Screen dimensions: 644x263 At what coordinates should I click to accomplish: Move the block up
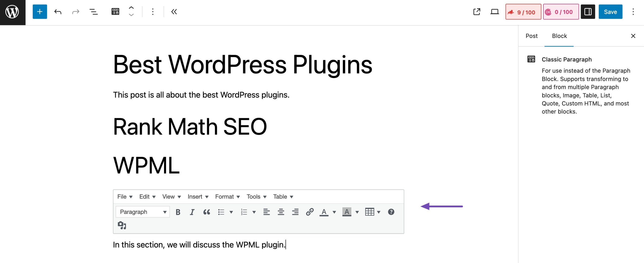(131, 8)
